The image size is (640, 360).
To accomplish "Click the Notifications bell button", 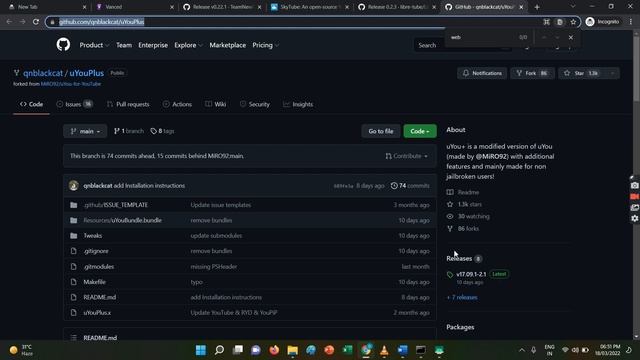I will pyautogui.click(x=482, y=73).
